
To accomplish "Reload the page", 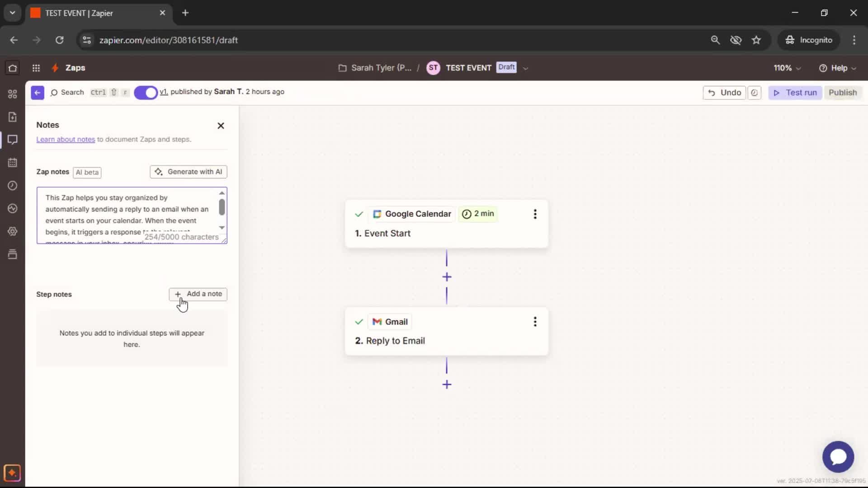I will (x=59, y=40).
